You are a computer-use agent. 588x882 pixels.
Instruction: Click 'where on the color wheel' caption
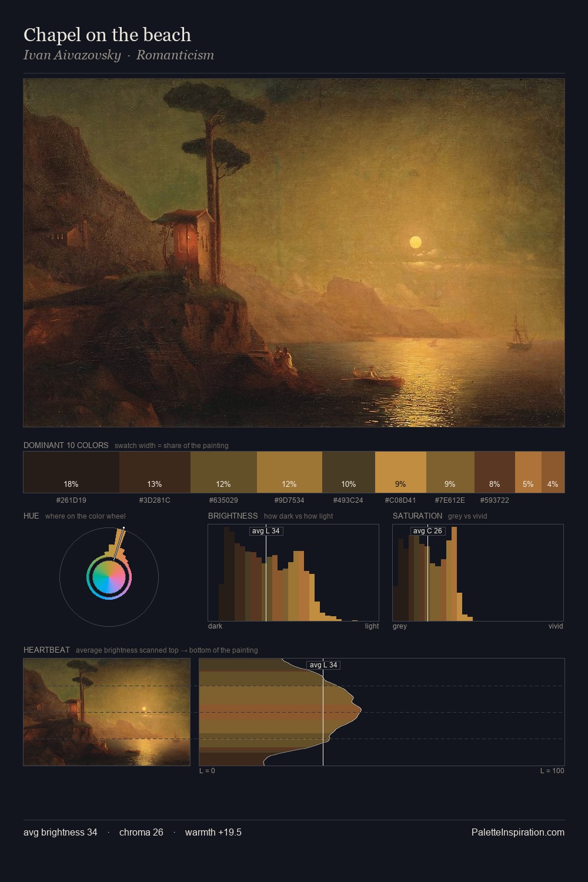point(85,516)
